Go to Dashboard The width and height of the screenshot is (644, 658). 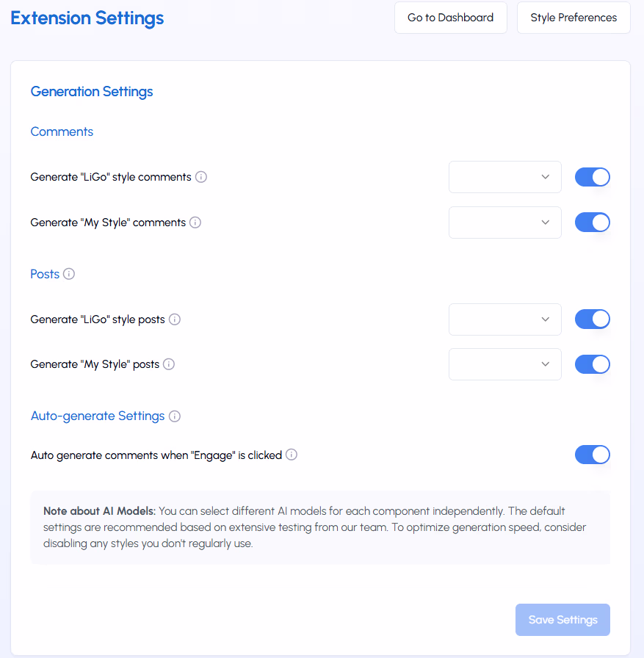[x=451, y=18]
